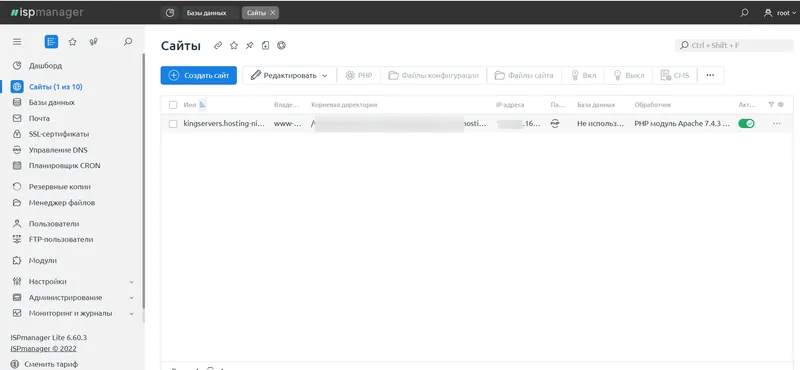
Task: Expand the Настройки section chevron
Action: [131, 282]
